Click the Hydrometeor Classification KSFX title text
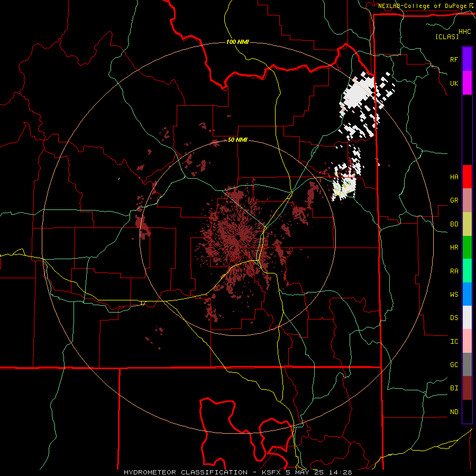The image size is (476, 476). click(237, 472)
